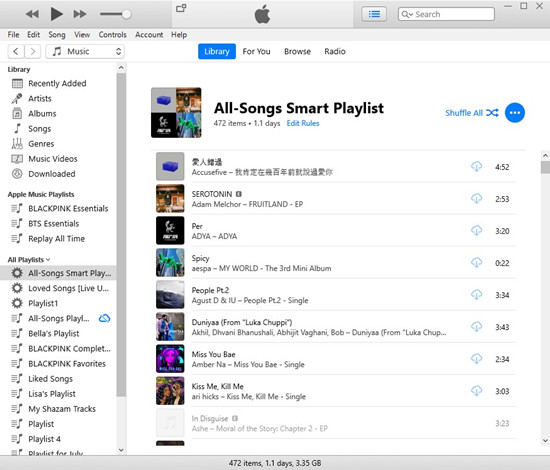Download Kiss Me, Kill Me
This screenshot has width=550, height=470.
click(476, 391)
